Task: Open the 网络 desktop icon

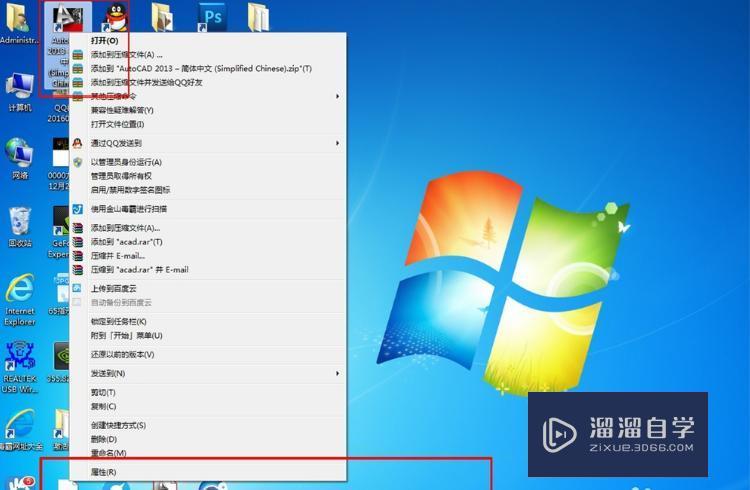Action: (20, 159)
